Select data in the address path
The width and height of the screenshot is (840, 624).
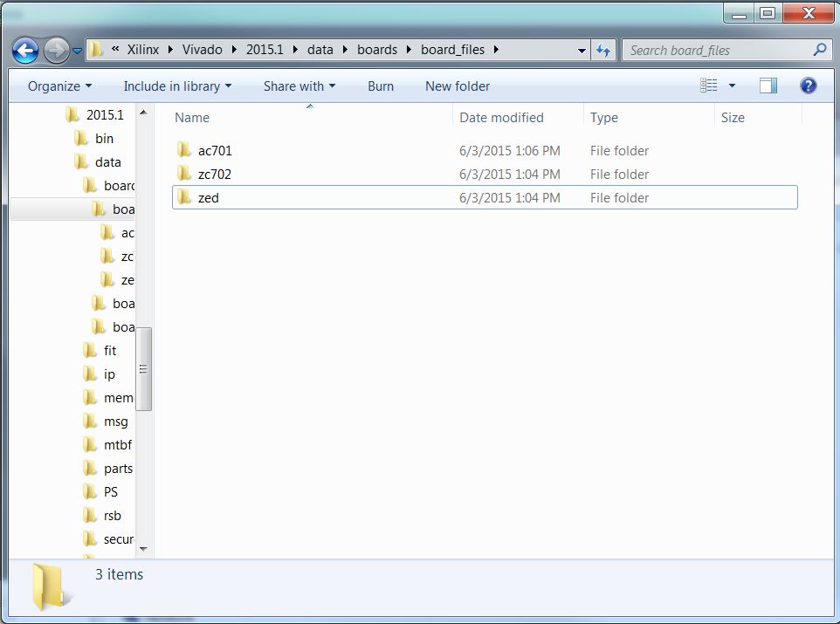pos(320,50)
